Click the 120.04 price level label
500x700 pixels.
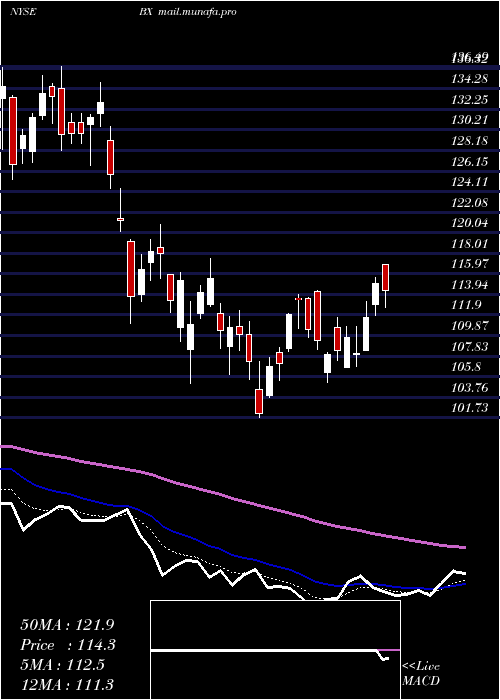pyautogui.click(x=470, y=223)
